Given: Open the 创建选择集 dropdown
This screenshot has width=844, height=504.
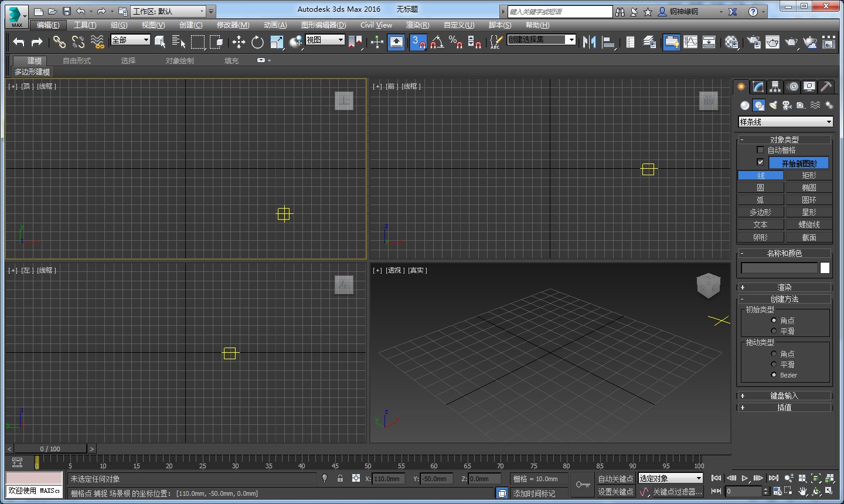Looking at the screenshot, I should pyautogui.click(x=570, y=39).
